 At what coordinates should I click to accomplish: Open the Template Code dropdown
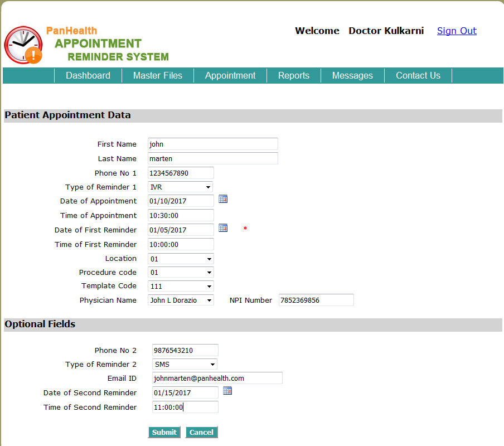(x=181, y=287)
